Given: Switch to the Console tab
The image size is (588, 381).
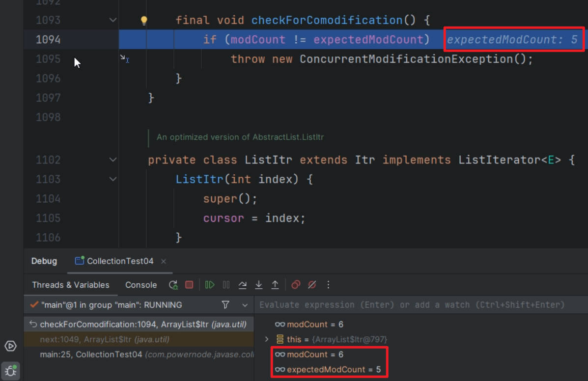Looking at the screenshot, I should pyautogui.click(x=141, y=285).
